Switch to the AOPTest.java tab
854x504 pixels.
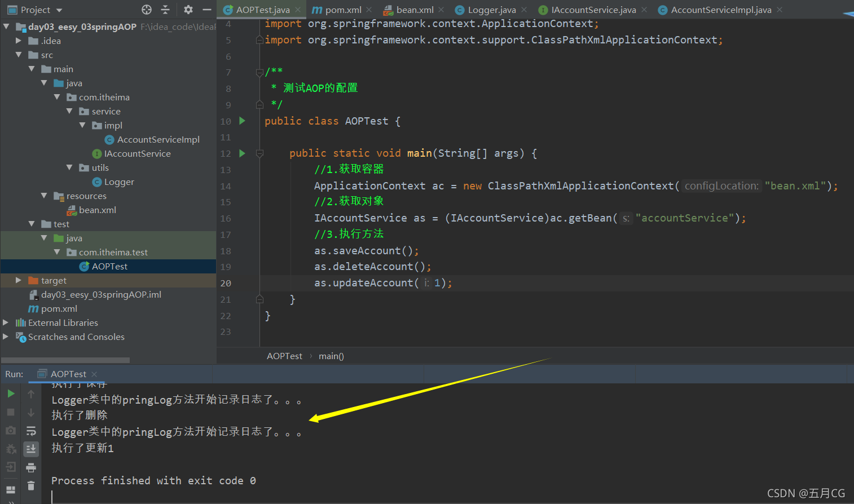pos(263,10)
